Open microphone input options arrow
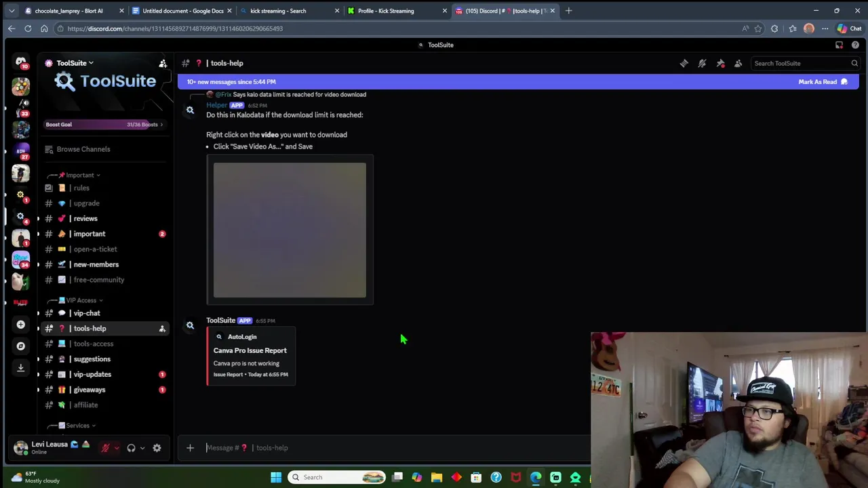Image resolution: width=868 pixels, height=488 pixels. tap(117, 448)
